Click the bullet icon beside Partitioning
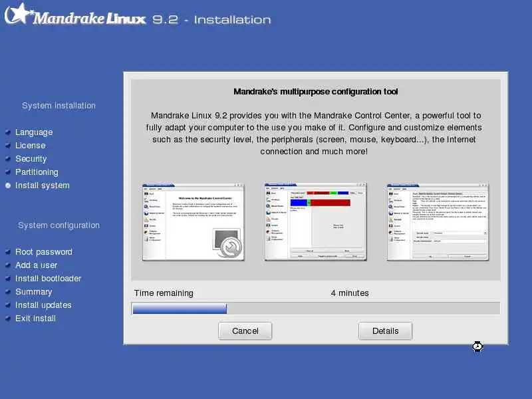The height and width of the screenshot is (399, 532). click(8, 172)
